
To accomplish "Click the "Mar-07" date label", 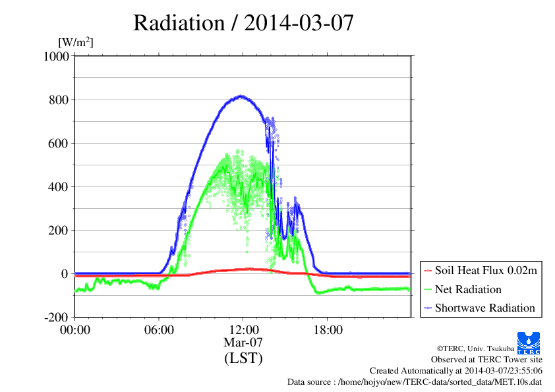I will click(243, 343).
